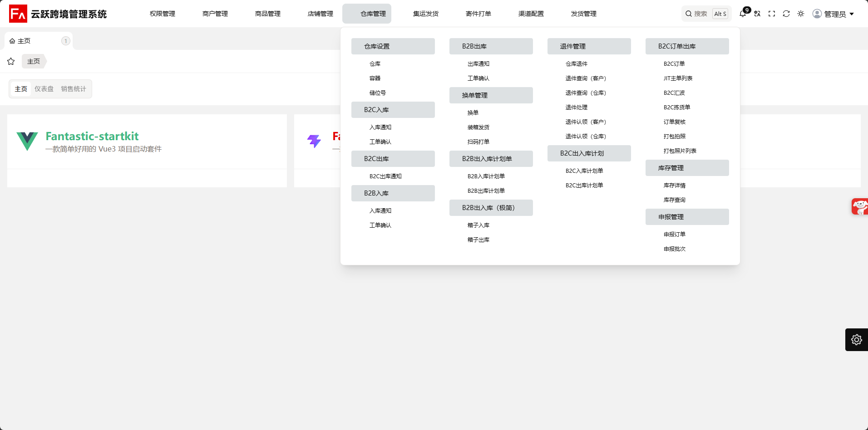This screenshot has width=868, height=430.
Task: Click the B2C入库 group header
Action: tap(393, 110)
